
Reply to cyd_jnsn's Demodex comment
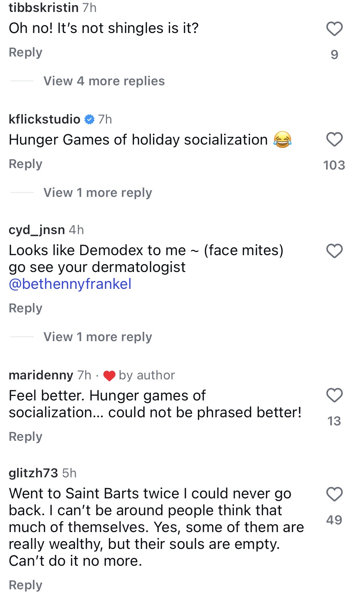coord(25,308)
